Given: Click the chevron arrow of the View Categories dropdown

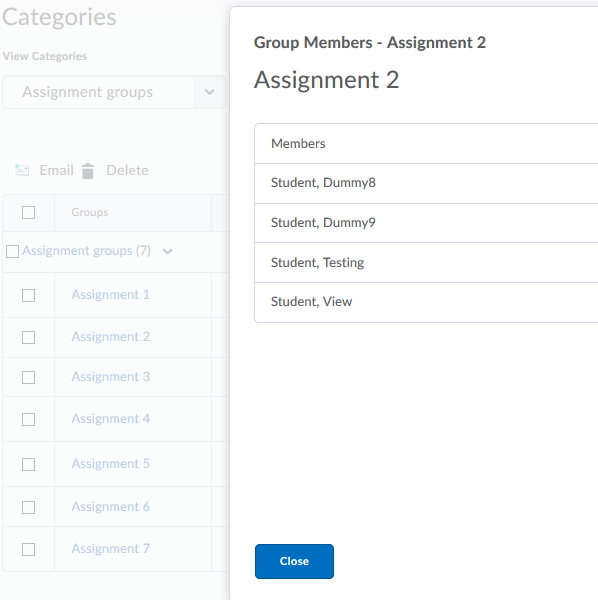Looking at the screenshot, I should pos(210,92).
